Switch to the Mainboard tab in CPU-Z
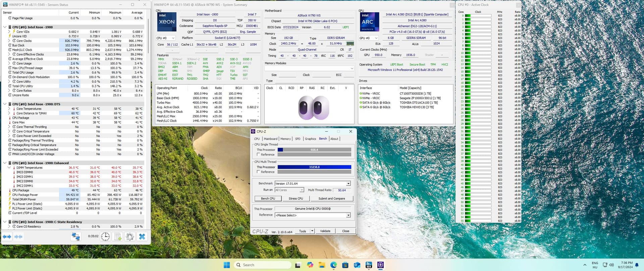Screen dimensions: 644x271 click(270, 139)
